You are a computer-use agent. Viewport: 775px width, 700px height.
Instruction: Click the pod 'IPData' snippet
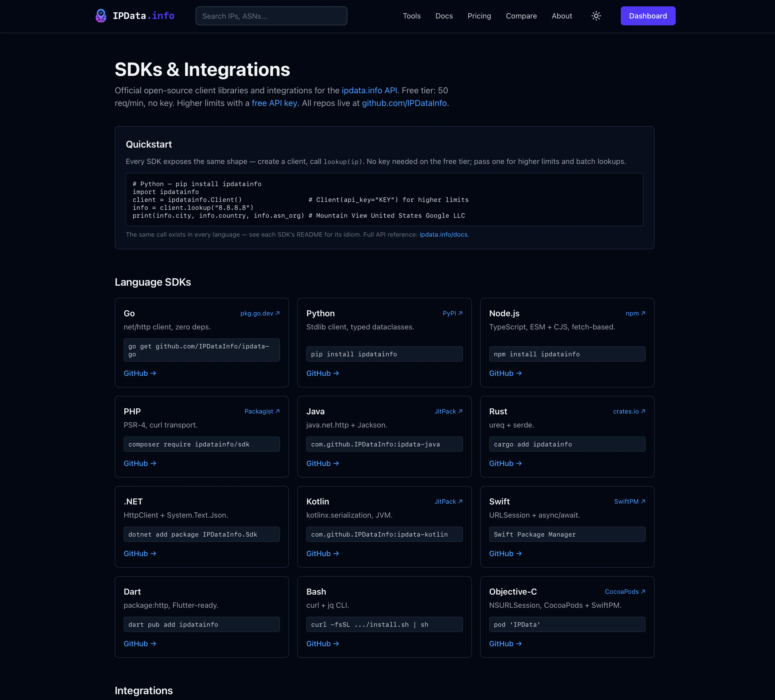coord(567,624)
